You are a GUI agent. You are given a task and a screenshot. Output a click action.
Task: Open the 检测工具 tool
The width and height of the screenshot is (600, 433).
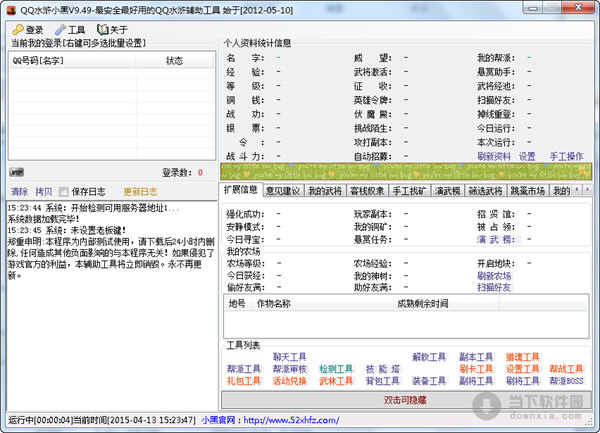pos(336,369)
